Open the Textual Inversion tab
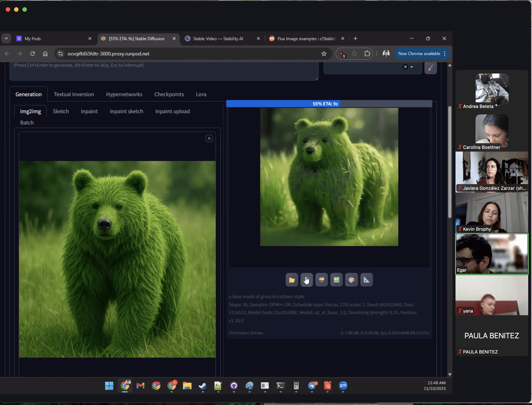Image resolution: width=532 pixels, height=405 pixels. pos(74,94)
